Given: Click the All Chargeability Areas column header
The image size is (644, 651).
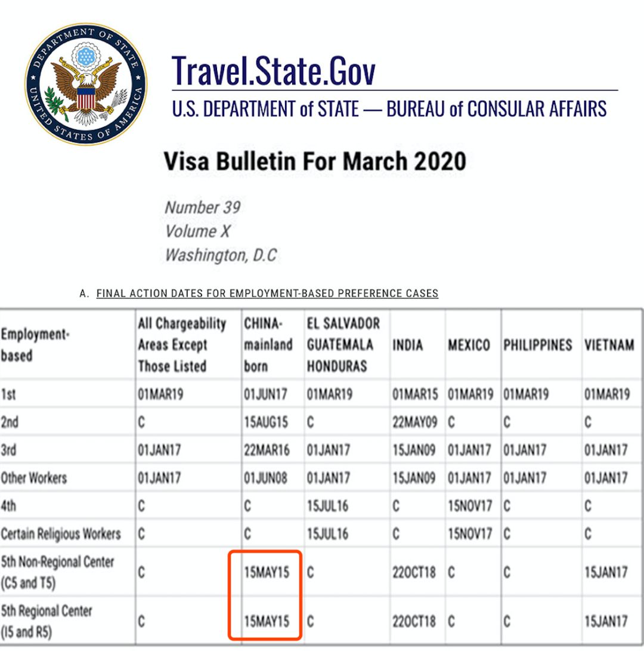Looking at the screenshot, I should tap(182, 344).
